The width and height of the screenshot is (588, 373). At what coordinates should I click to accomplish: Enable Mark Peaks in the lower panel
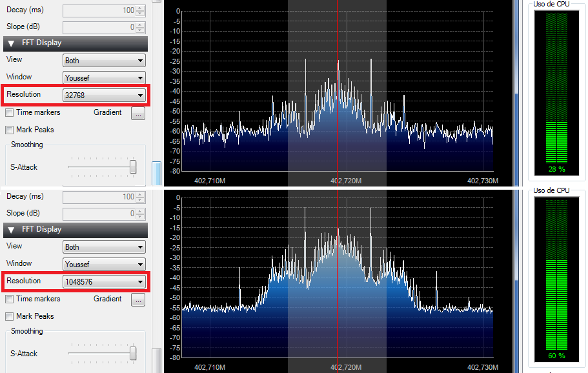click(x=10, y=317)
